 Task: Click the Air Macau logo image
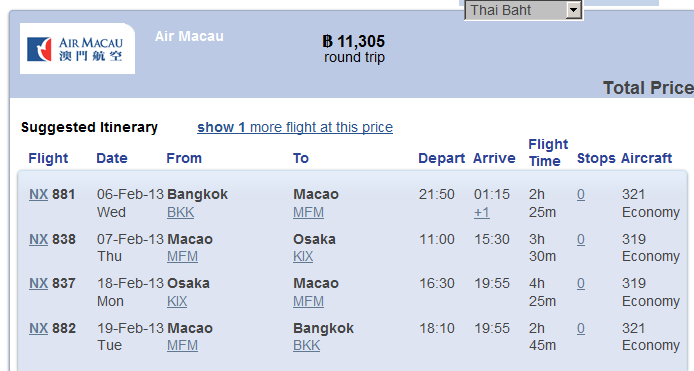coord(77,49)
